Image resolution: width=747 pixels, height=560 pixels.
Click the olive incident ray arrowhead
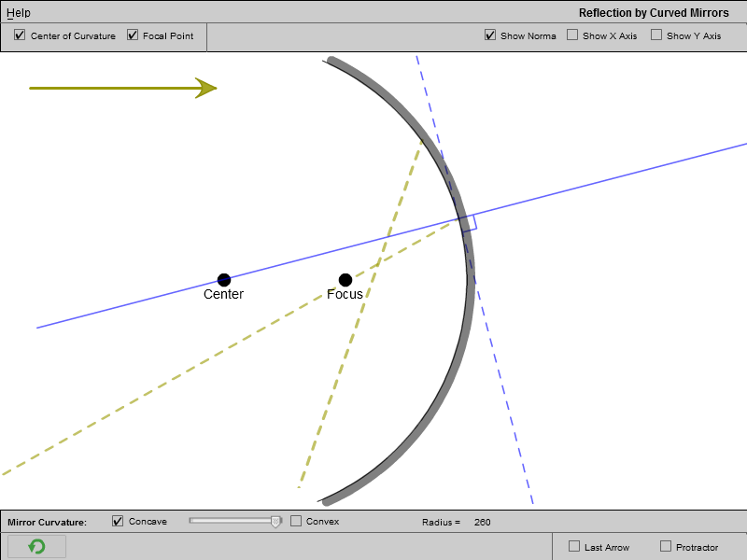pos(206,88)
